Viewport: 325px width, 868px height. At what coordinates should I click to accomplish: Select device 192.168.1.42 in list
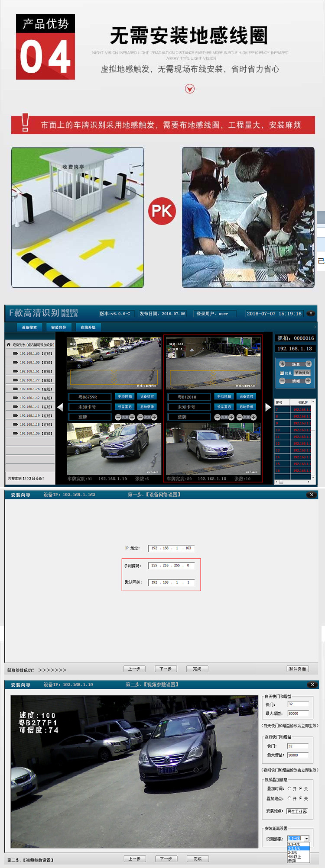[x=30, y=398]
